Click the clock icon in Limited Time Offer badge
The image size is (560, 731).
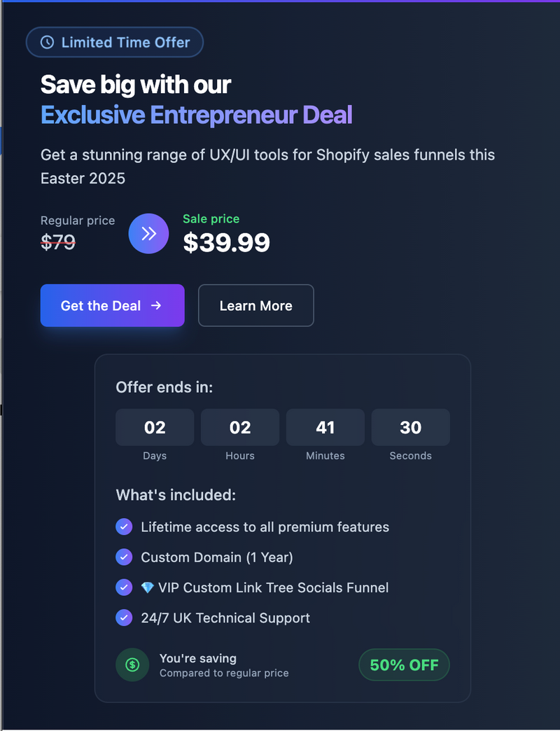tap(47, 43)
